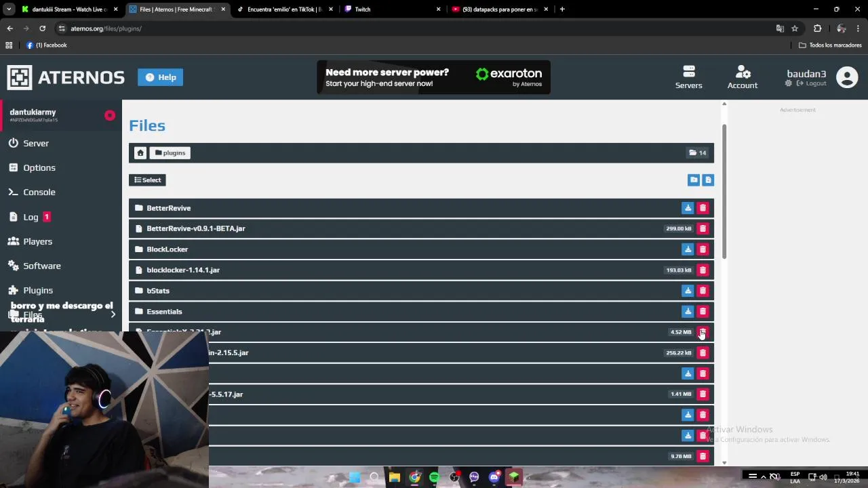Screen dimensions: 868x488
Task: Click the Aternos logo
Action: pyautogui.click(x=66, y=77)
